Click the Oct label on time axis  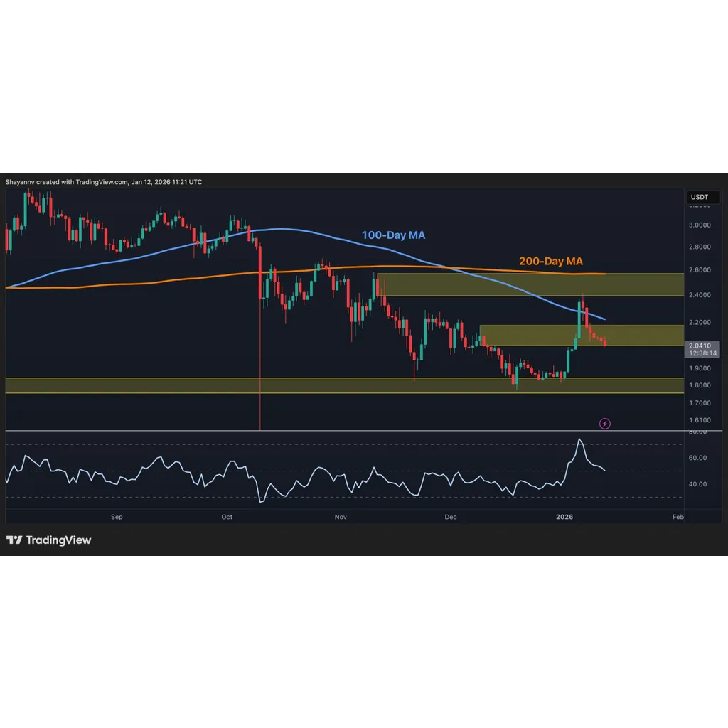pos(227,517)
